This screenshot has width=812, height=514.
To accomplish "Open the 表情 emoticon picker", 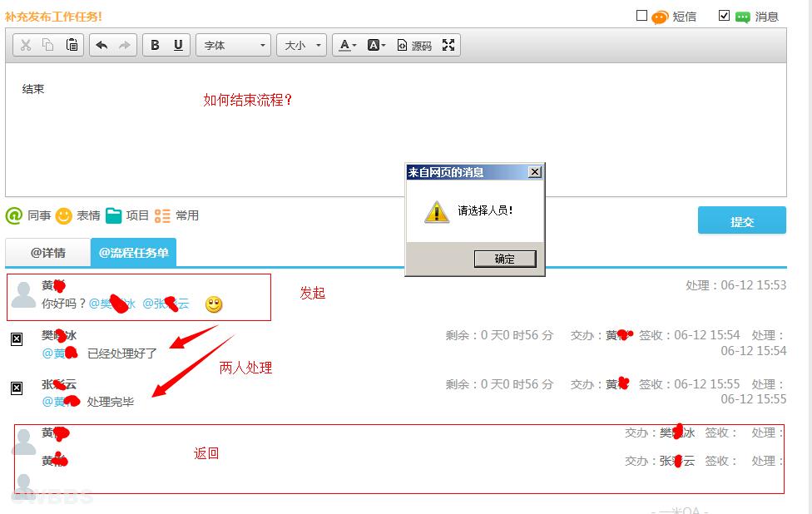I will click(x=64, y=216).
